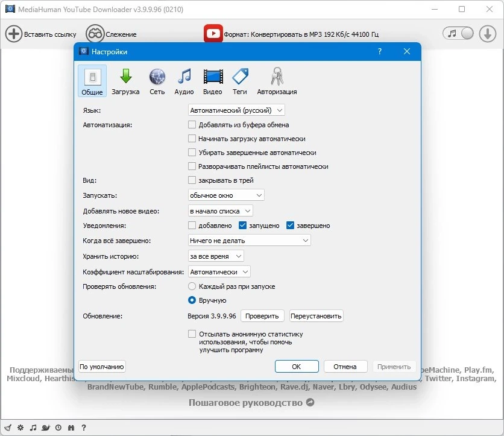Click the music note icon in bottom bar
This screenshot has height=436, width=504.
coord(33,428)
